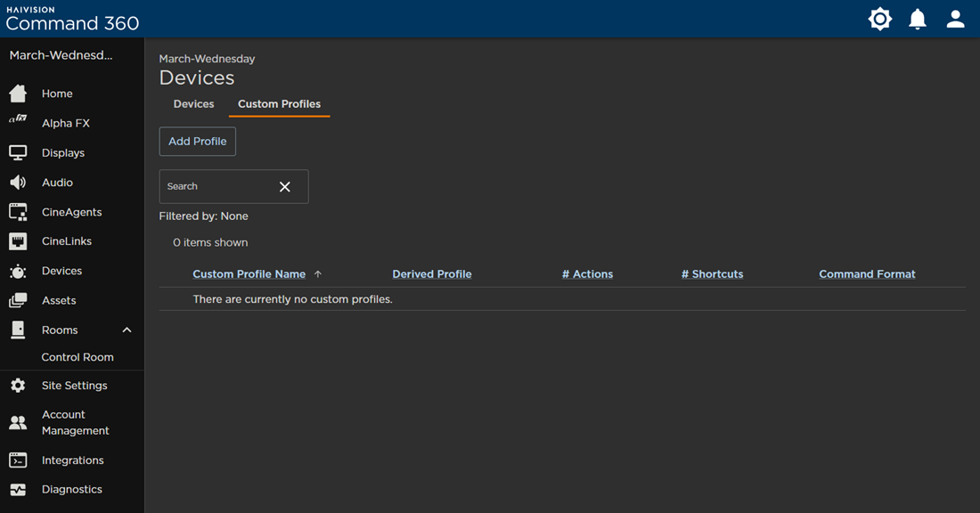Open CineLinks menu item
Screen dimensions: 980x513
tap(66, 241)
